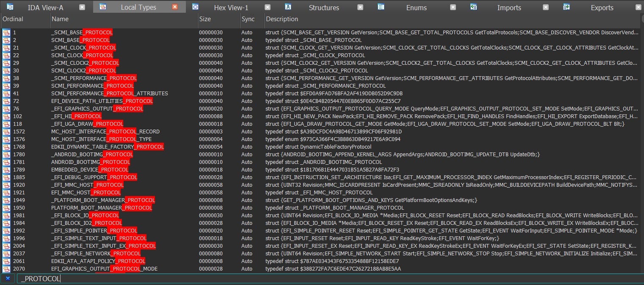Screen dimensions: 644x285
Task: Switch to the Structures tab
Action: [x=323, y=8]
